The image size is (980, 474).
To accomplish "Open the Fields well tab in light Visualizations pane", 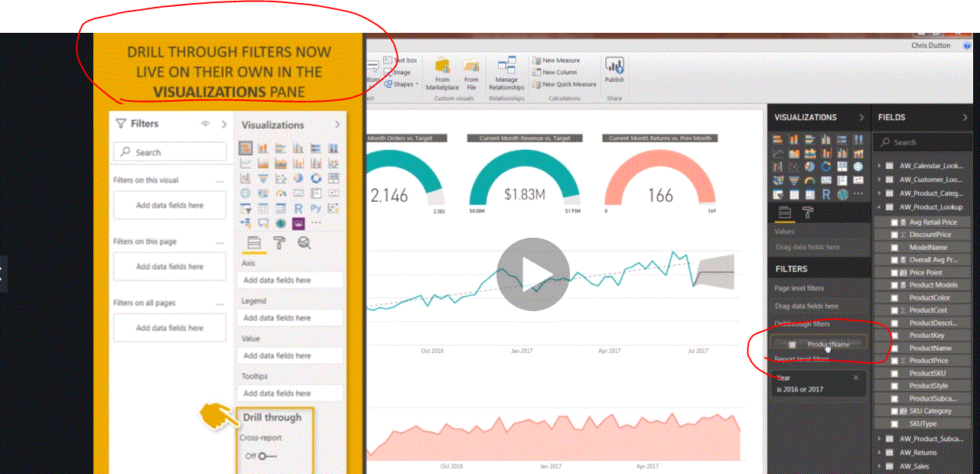I will pos(254,243).
